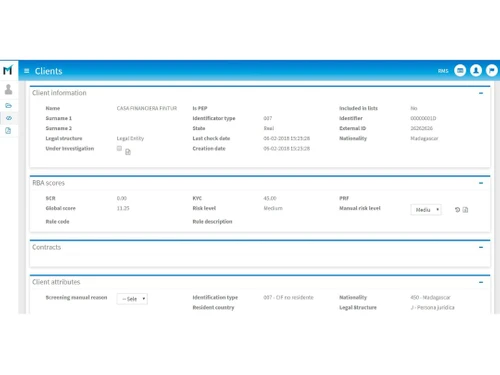The image size is (500, 375).
Task: Open the user profile sidebar icon
Action: 9,89
